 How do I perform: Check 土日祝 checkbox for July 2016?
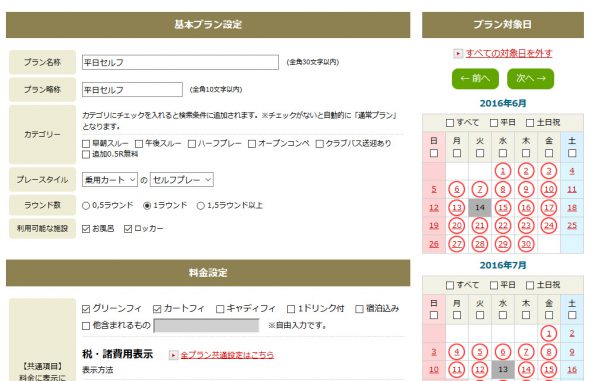click(x=530, y=285)
